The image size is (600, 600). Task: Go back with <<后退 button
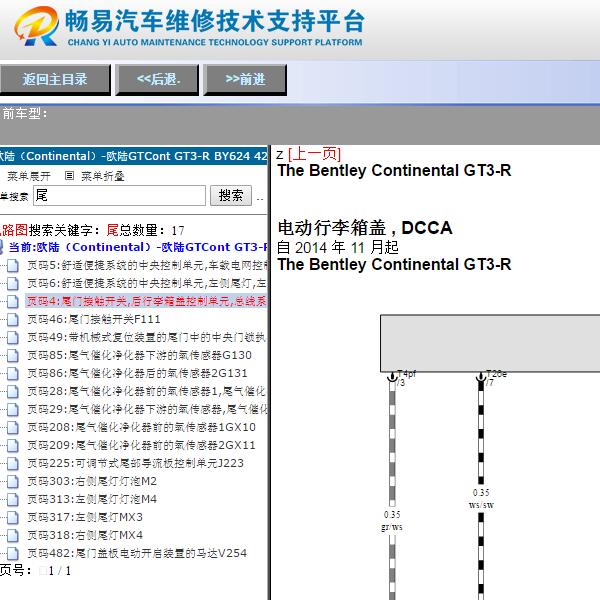157,80
